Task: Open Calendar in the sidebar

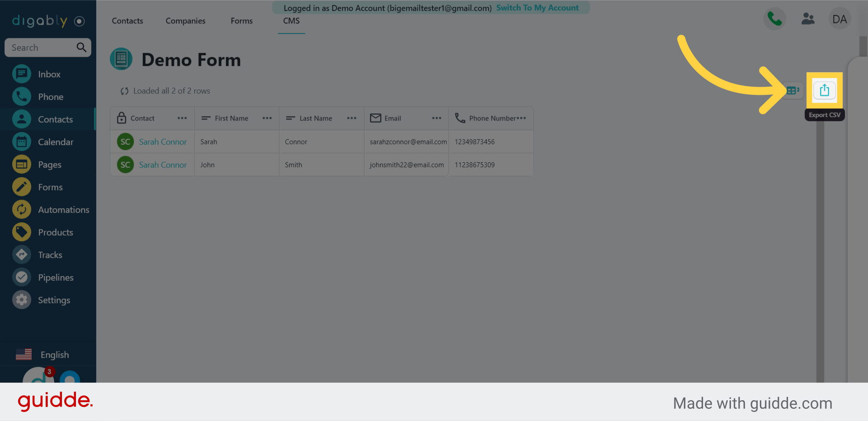Action: [48, 142]
